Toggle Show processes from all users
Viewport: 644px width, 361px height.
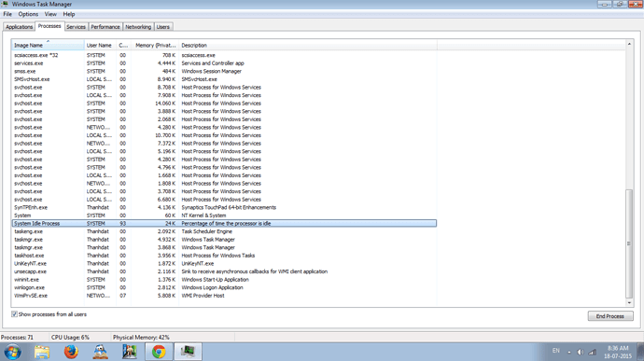click(x=14, y=314)
